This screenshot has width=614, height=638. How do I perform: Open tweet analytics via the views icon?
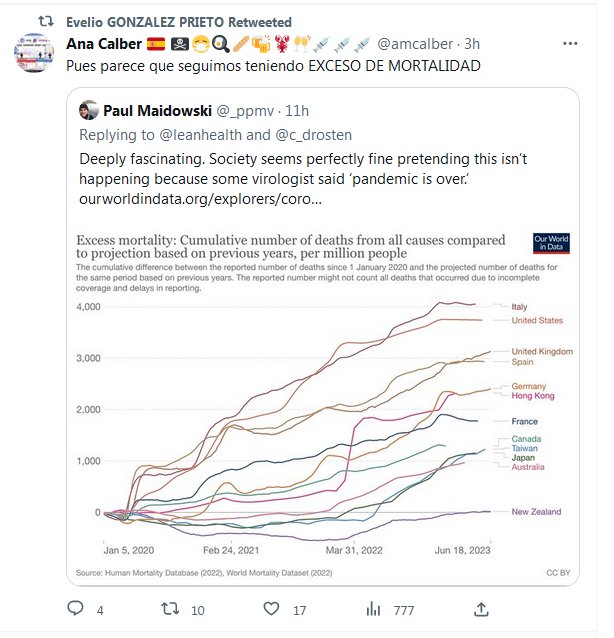[375, 608]
